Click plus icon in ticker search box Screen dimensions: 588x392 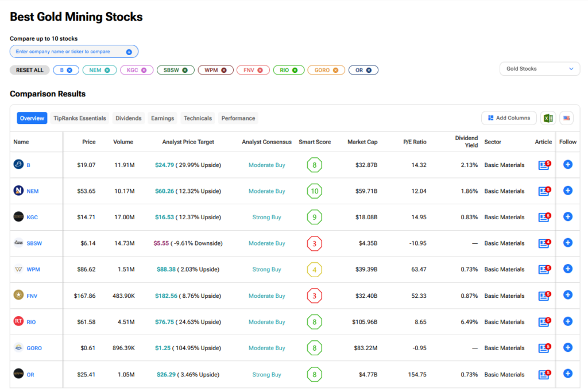click(x=129, y=52)
